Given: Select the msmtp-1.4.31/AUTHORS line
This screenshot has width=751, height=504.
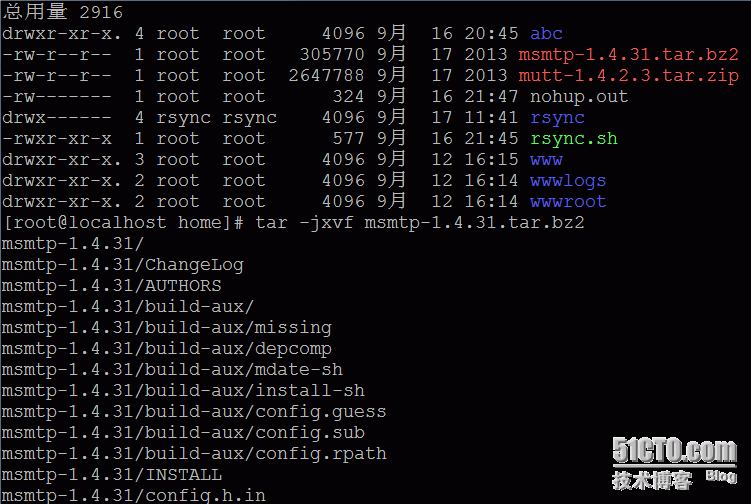Looking at the screenshot, I should [x=112, y=286].
